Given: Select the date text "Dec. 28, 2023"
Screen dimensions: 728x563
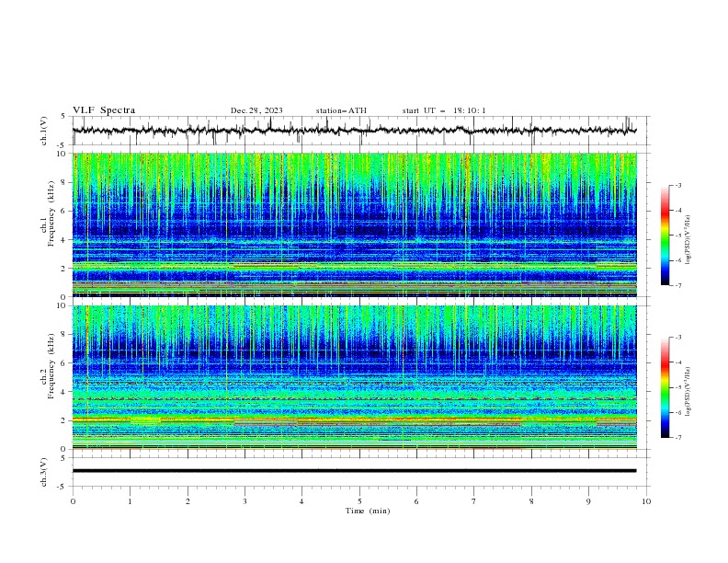Looking at the screenshot, I should (256, 110).
